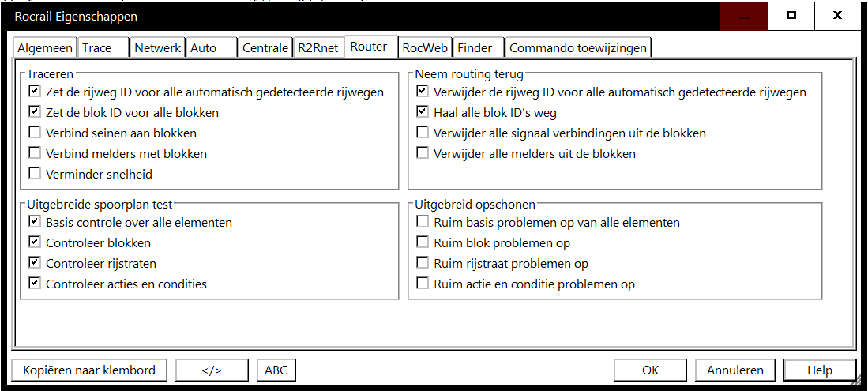Viewport: 868px width, 391px height.
Task: Click the Annuleren button
Action: (735, 370)
